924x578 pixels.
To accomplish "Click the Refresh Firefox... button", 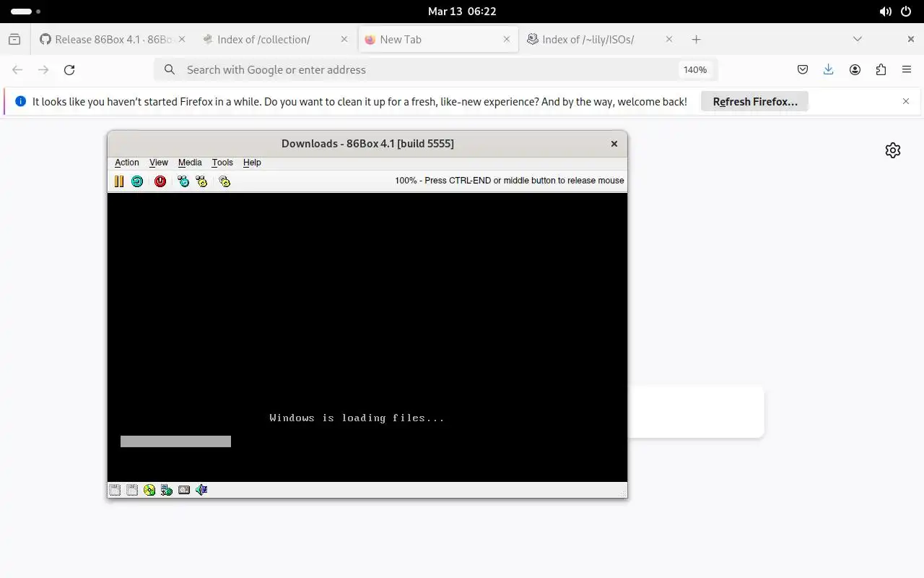I will pyautogui.click(x=755, y=102).
